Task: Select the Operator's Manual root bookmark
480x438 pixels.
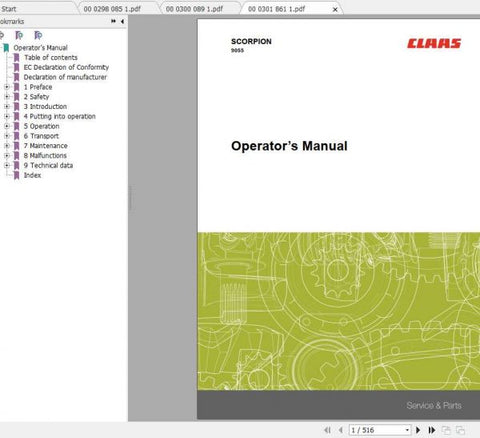Action: click(x=40, y=48)
